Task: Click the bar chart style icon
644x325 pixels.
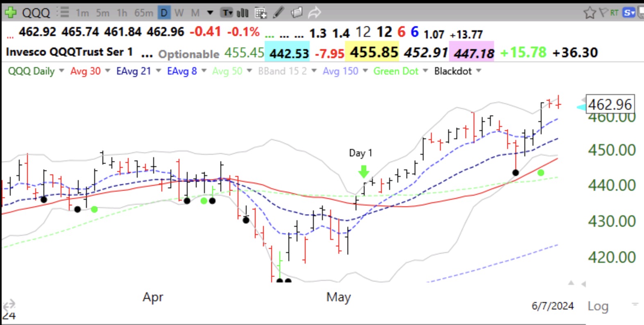Action: tap(243, 13)
